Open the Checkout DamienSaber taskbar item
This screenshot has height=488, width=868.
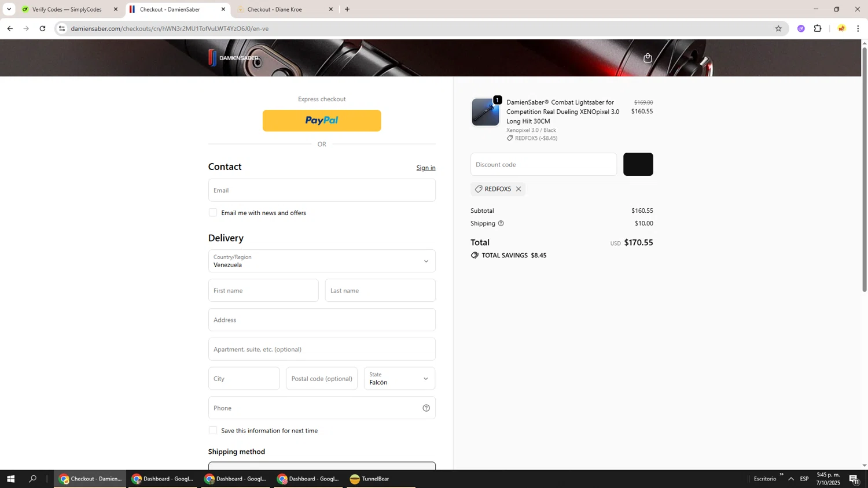click(90, 479)
